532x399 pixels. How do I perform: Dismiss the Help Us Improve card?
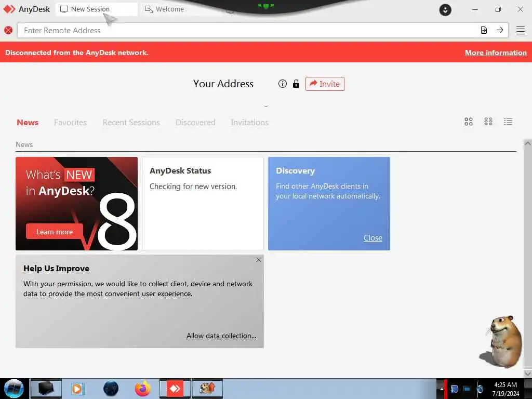click(x=259, y=260)
